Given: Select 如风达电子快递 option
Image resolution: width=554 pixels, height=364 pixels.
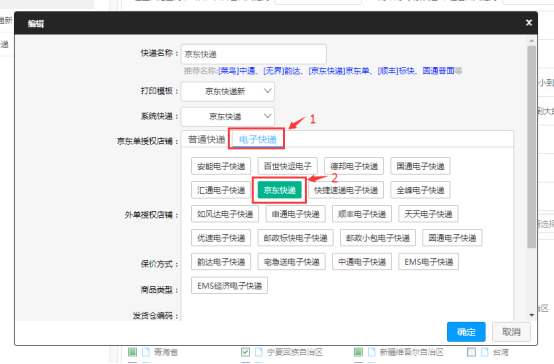Looking at the screenshot, I should pyautogui.click(x=225, y=214).
